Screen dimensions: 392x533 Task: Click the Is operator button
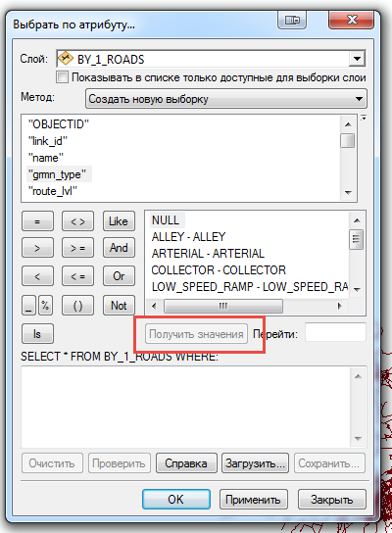click(x=37, y=334)
